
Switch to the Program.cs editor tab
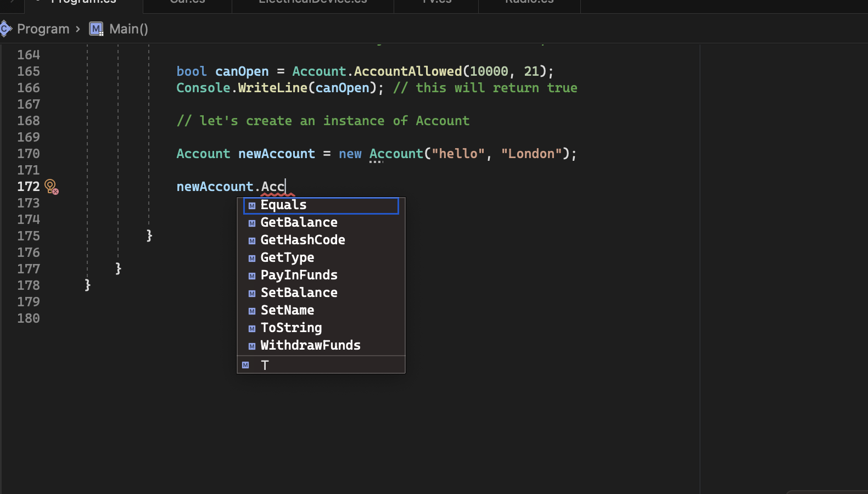click(83, 3)
